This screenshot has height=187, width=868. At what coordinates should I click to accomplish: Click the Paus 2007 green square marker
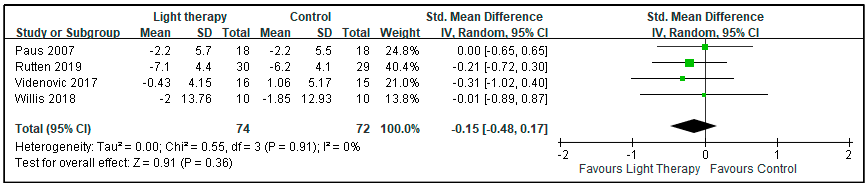pos(705,46)
